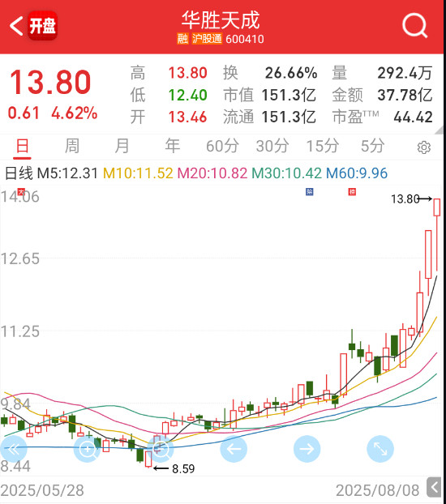Tap the price change 0.61
Viewport: 446px width, 504px height.
pos(24,113)
